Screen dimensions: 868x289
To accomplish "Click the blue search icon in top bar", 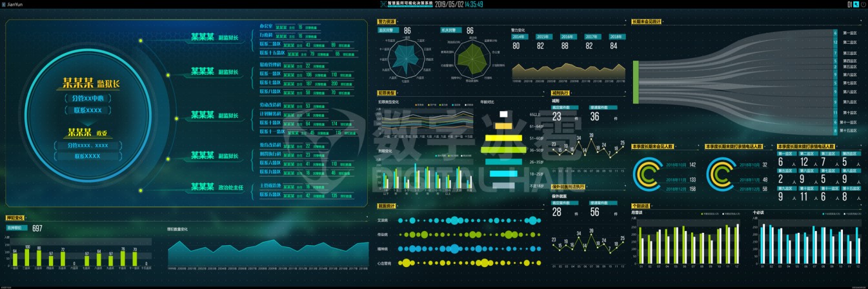I will click(856, 5).
